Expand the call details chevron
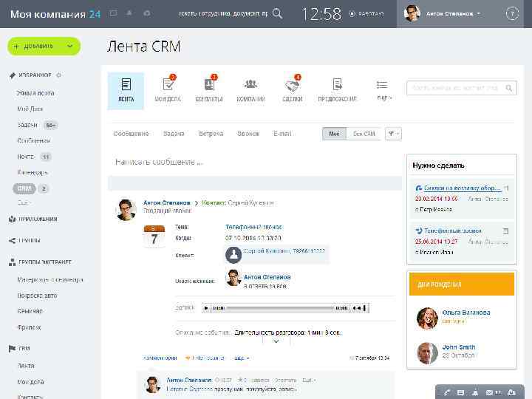The image size is (532, 399). coord(276,341)
